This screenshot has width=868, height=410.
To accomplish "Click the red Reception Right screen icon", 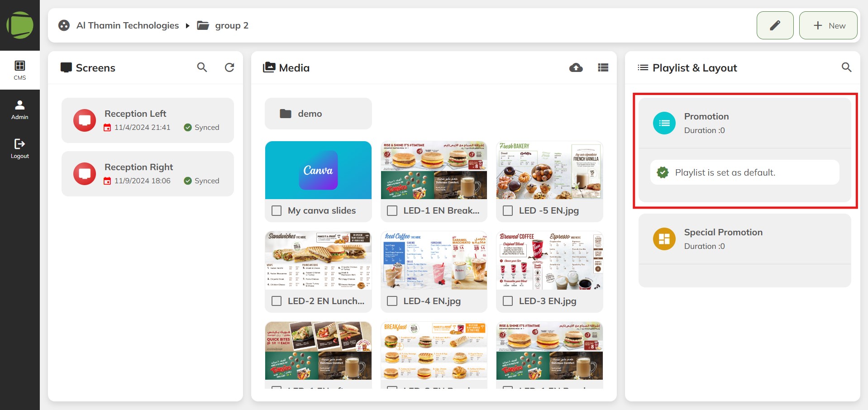I will click(85, 174).
